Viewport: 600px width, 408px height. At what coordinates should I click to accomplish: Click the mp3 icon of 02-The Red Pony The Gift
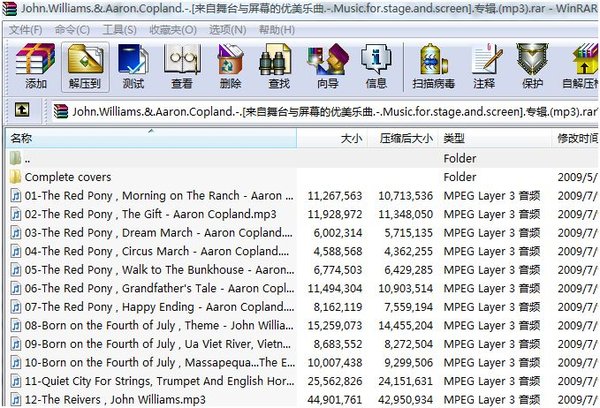click(x=16, y=214)
